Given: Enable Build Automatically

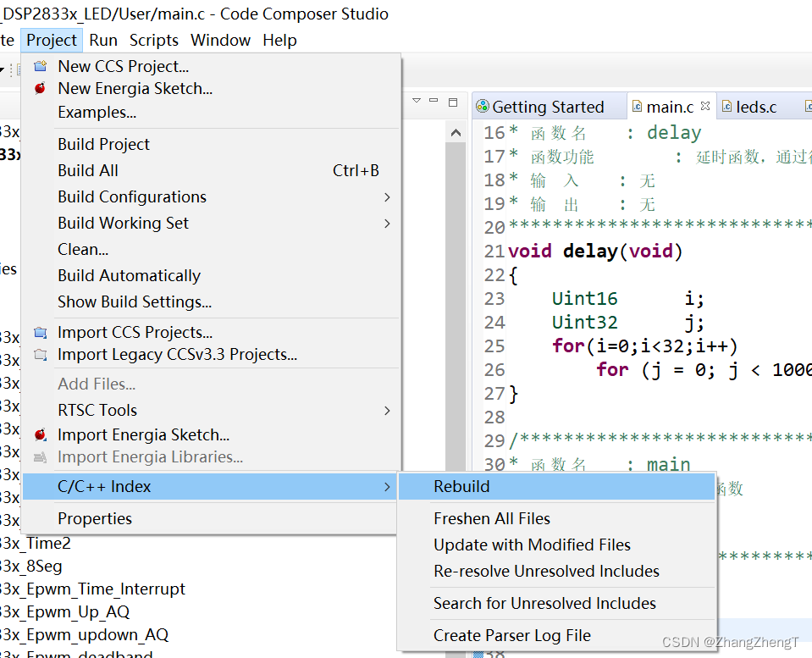Looking at the screenshot, I should tap(129, 275).
